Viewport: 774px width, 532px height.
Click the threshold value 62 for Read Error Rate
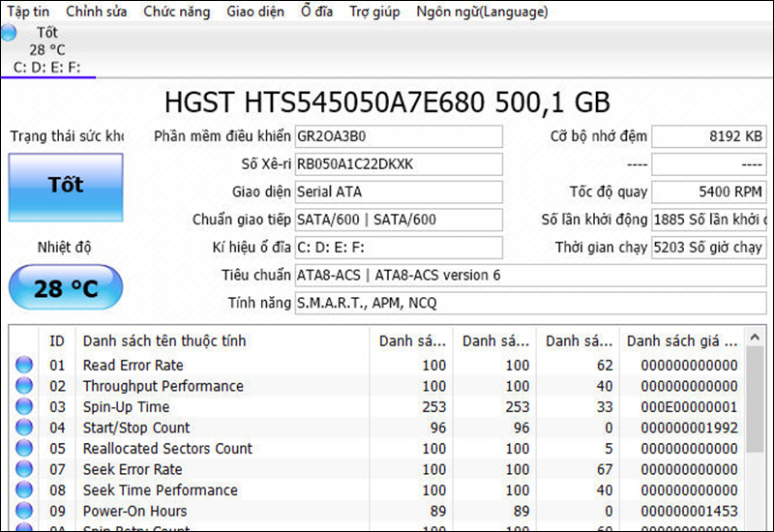click(x=605, y=366)
